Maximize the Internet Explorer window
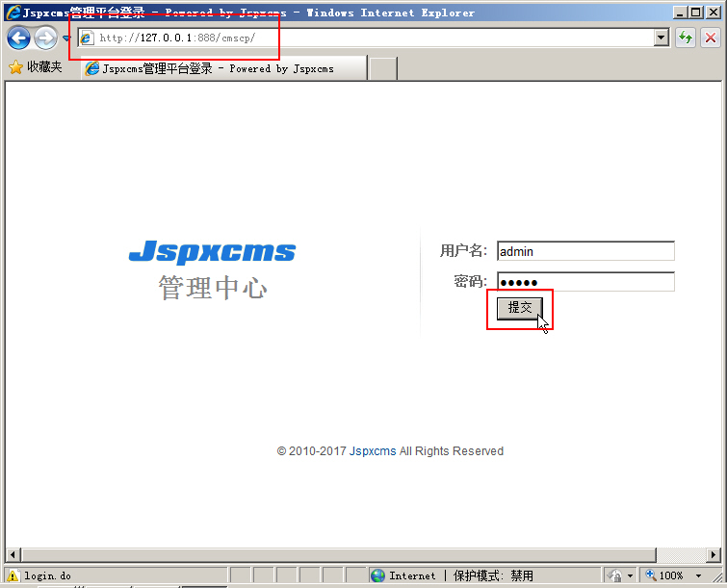Image resolution: width=727 pixels, height=588 pixels. (696, 13)
